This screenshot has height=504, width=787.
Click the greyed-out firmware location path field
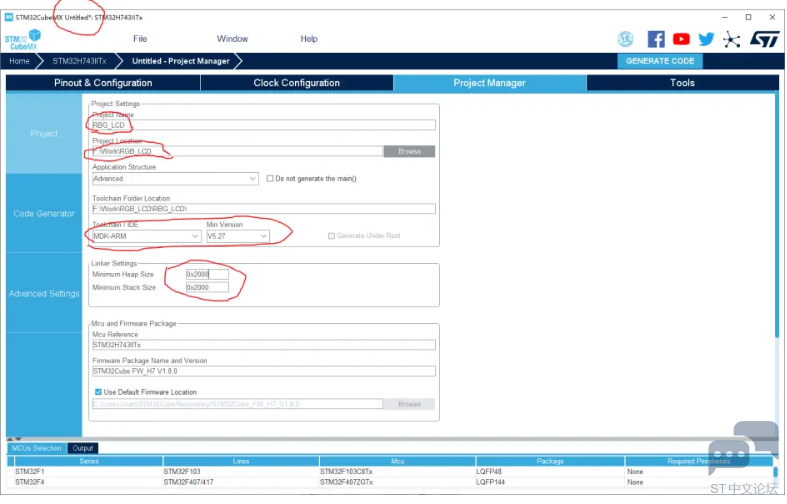(237, 404)
